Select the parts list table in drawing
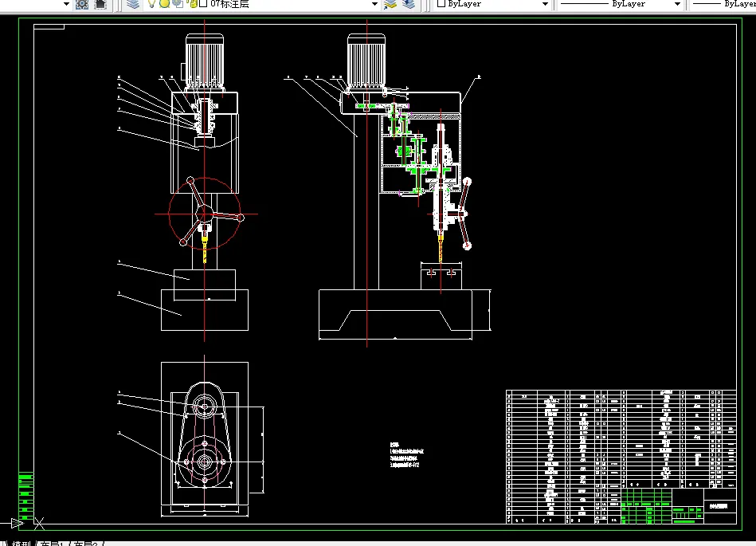The height and width of the screenshot is (546, 756). pos(621,457)
